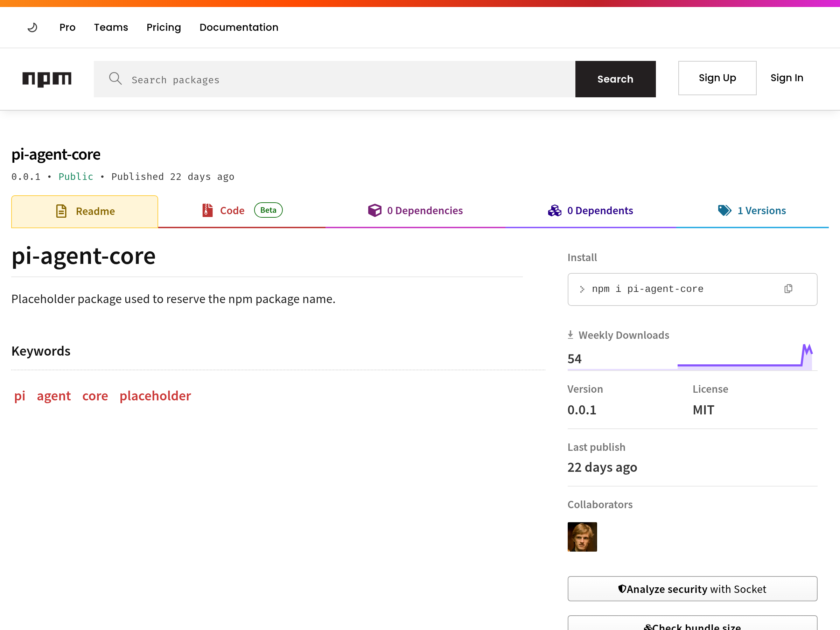Open the 0 Dependents tab
This screenshot has height=630, width=840.
pos(590,211)
